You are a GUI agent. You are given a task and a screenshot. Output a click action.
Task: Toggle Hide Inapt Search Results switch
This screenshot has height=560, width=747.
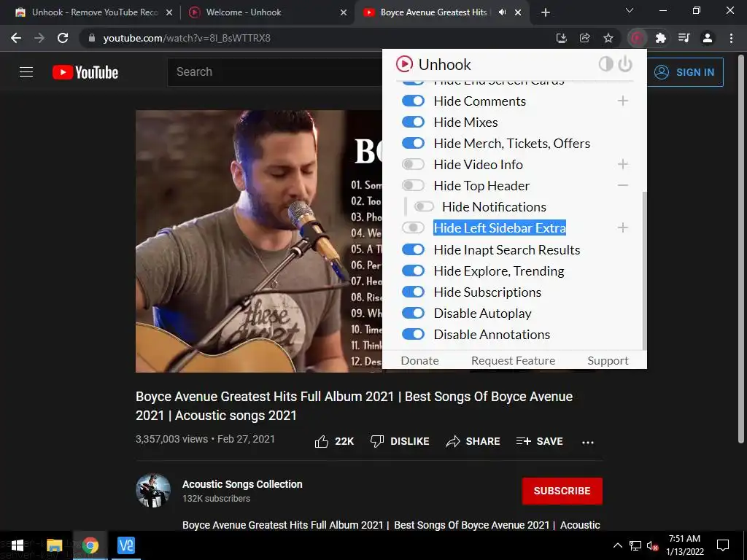[413, 249]
